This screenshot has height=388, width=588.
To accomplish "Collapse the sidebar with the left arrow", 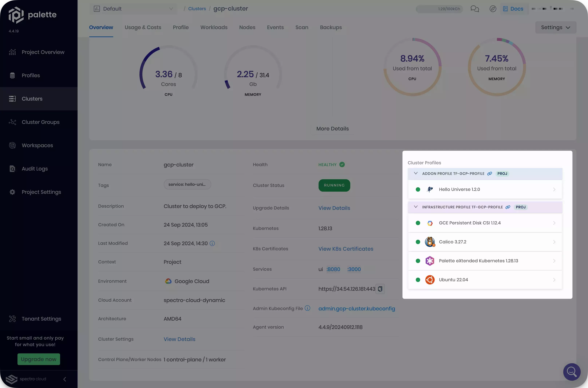I will pos(65,379).
